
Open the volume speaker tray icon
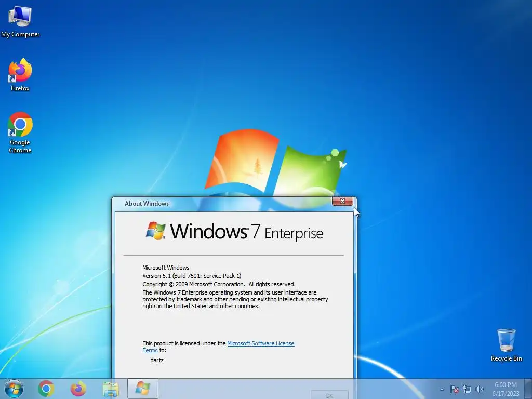tap(479, 389)
